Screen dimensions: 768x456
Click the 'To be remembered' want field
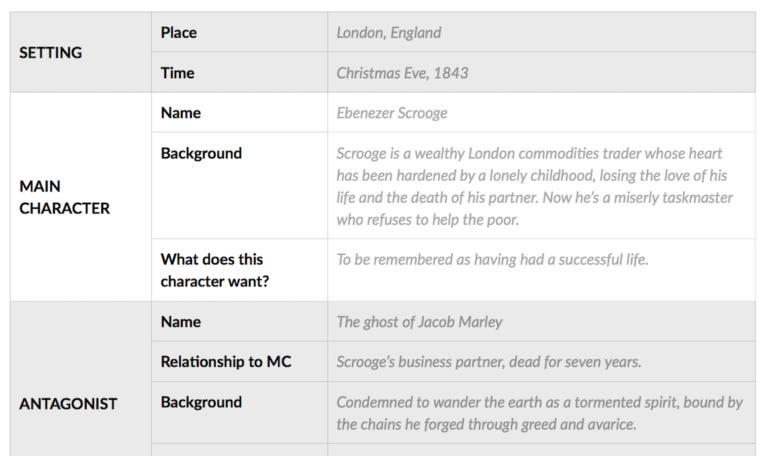point(492,260)
